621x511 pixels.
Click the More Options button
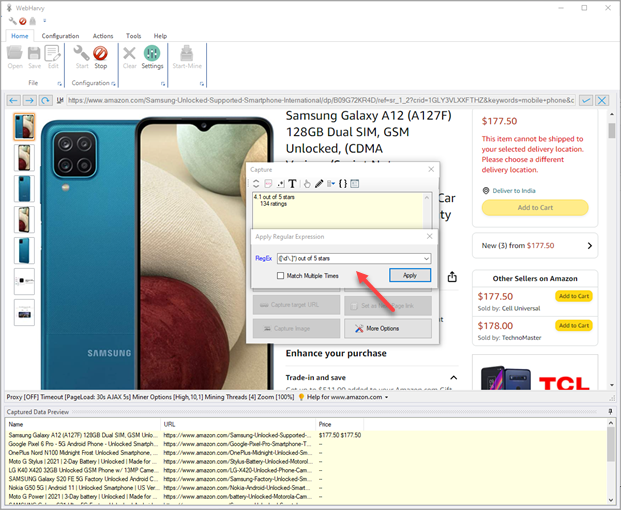pos(388,328)
